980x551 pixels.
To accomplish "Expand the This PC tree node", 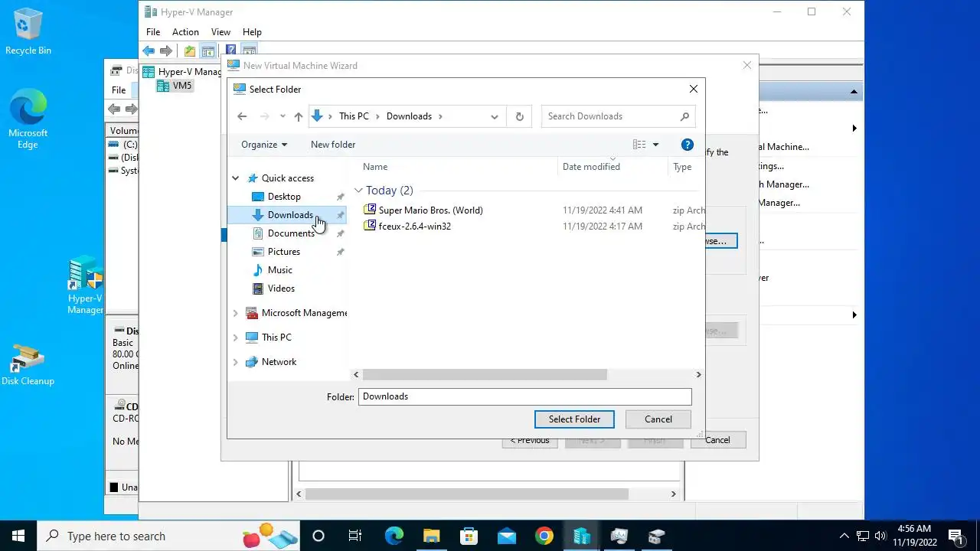I will click(236, 337).
